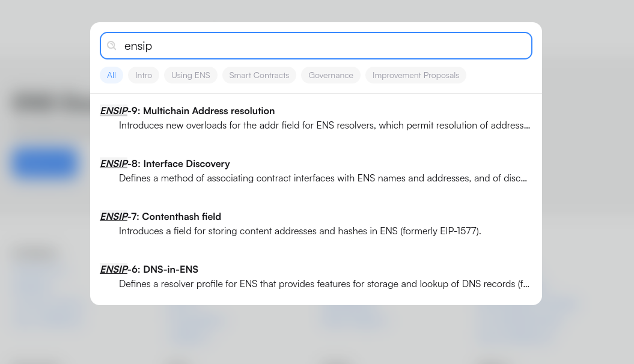Image resolution: width=634 pixels, height=364 pixels.
Task: Click the ENSIP-8 description about contract interfaces
Action: point(323,178)
